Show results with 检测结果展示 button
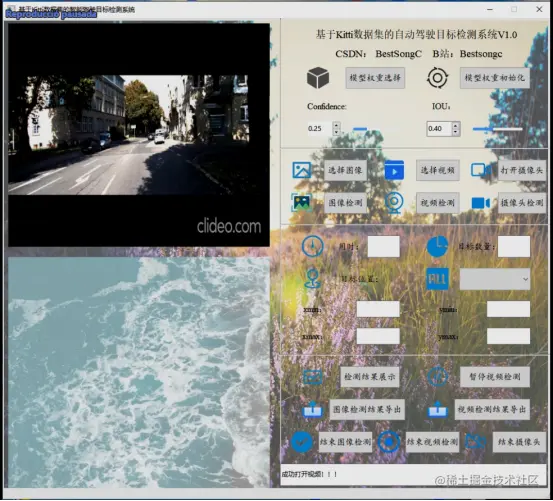553x501 pixels. (370, 377)
